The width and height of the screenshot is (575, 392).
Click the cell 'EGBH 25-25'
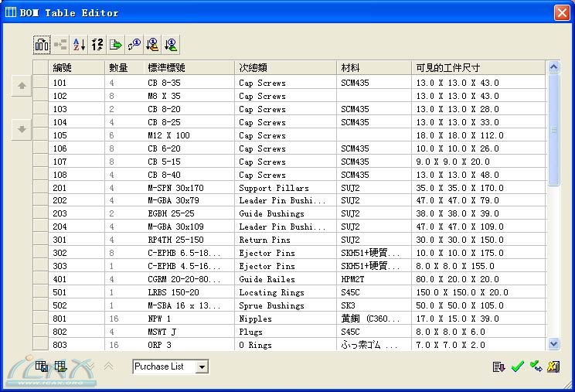[189, 213]
